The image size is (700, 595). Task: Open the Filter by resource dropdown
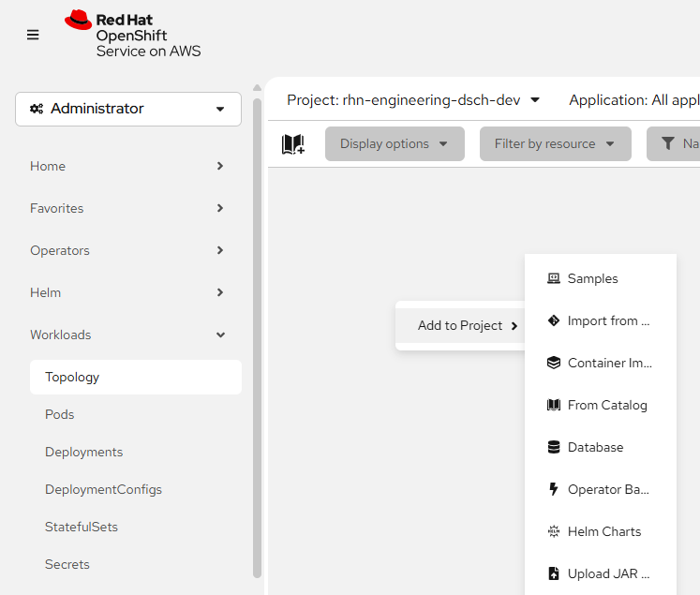(x=555, y=144)
